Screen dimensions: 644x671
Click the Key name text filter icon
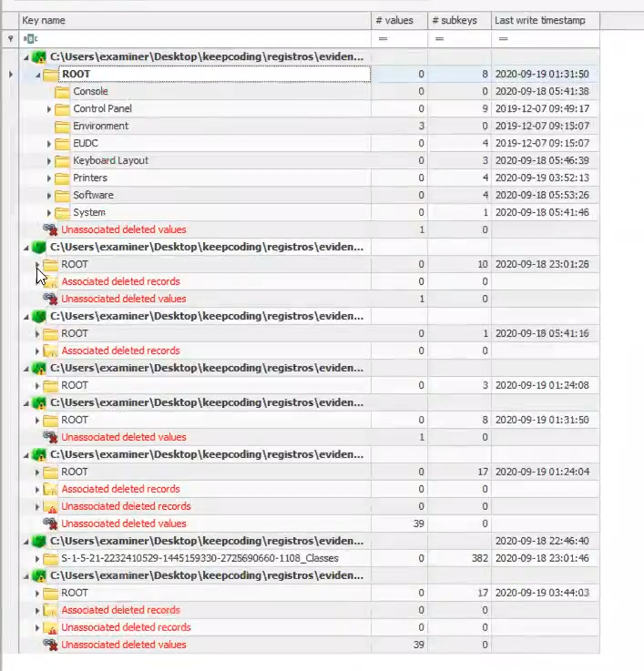[x=30, y=39]
